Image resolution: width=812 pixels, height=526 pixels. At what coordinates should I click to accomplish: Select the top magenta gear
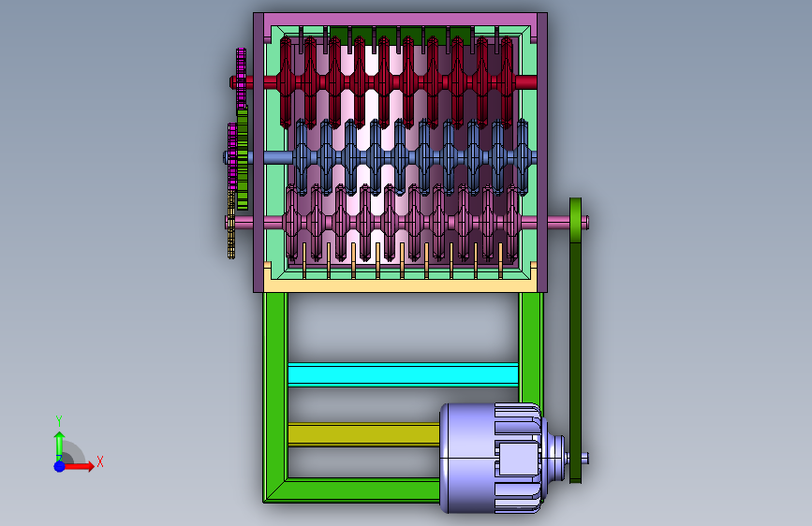241,80
